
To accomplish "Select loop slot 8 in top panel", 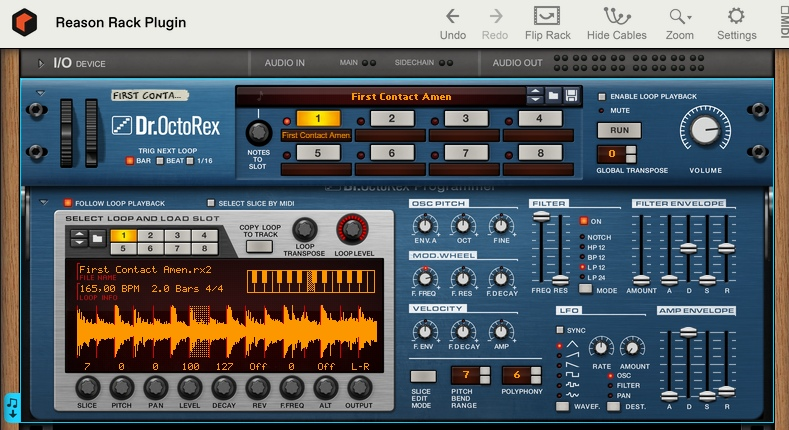I will pyautogui.click(x=540, y=153).
